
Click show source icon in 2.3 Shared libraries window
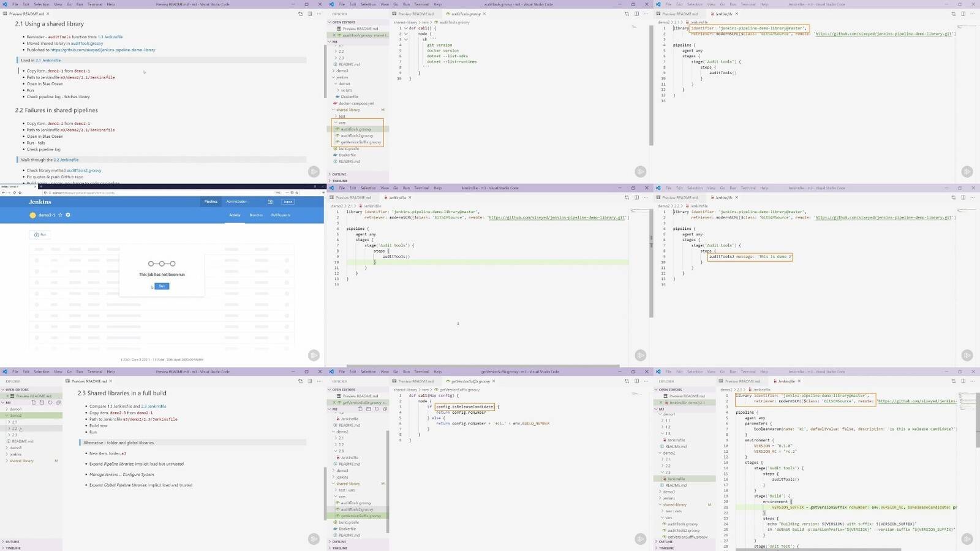click(x=300, y=381)
